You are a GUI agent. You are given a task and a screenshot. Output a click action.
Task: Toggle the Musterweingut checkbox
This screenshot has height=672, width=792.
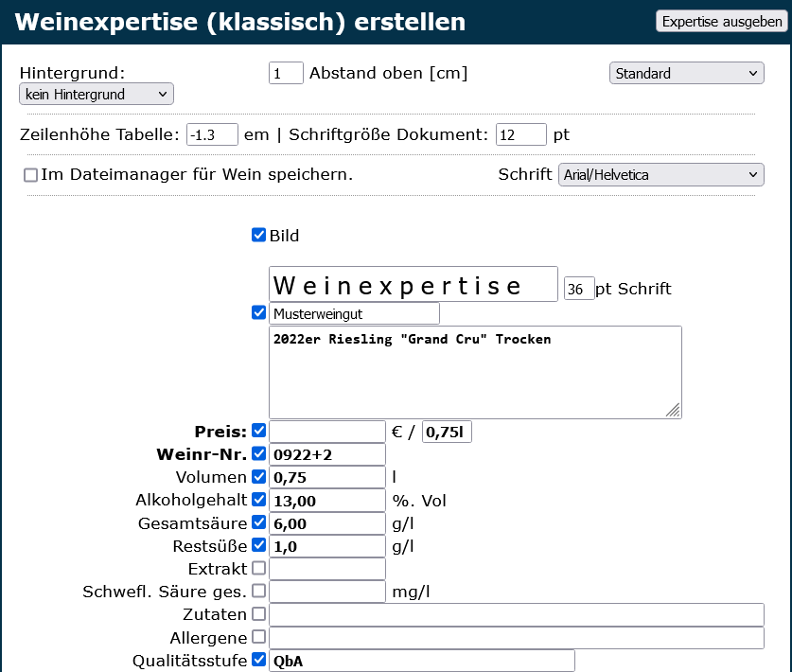[258, 312]
